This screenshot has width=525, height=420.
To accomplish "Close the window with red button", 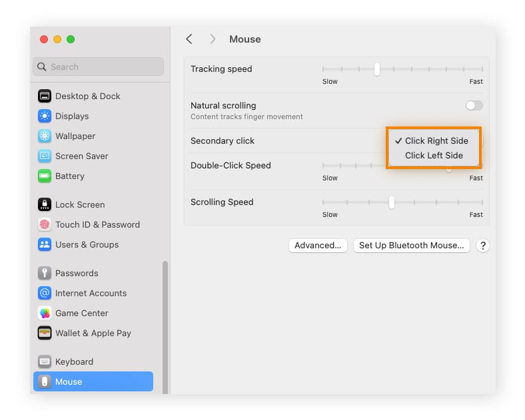I will (44, 39).
